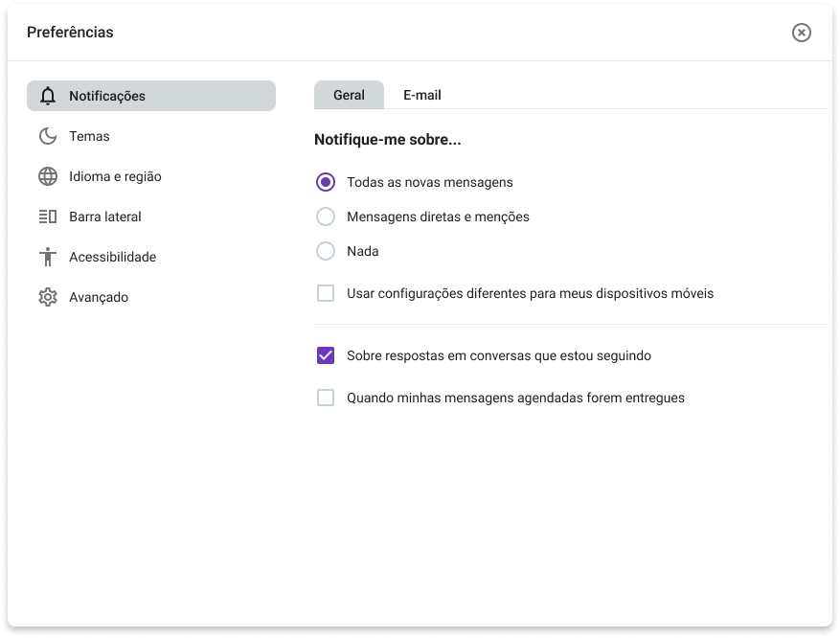Viewport: 840px width, 638px height.
Task: Click the gear icon beside Avançado
Action: pos(48,297)
